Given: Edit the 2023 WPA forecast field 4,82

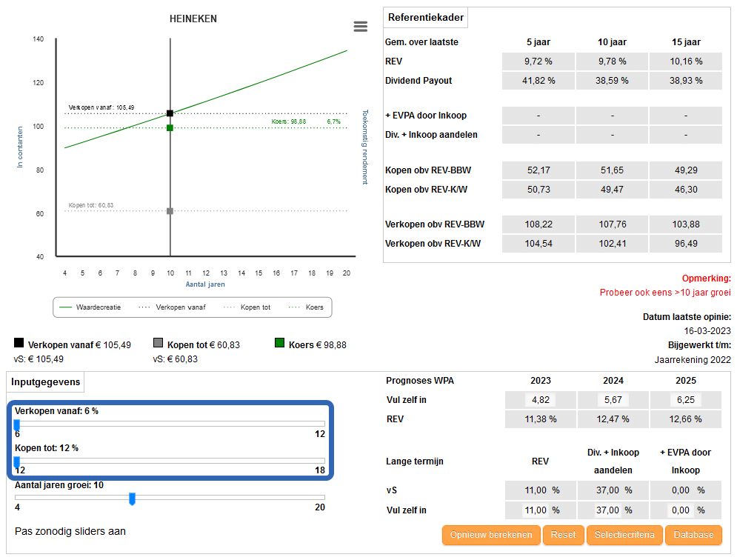Looking at the screenshot, I should pos(541,400).
